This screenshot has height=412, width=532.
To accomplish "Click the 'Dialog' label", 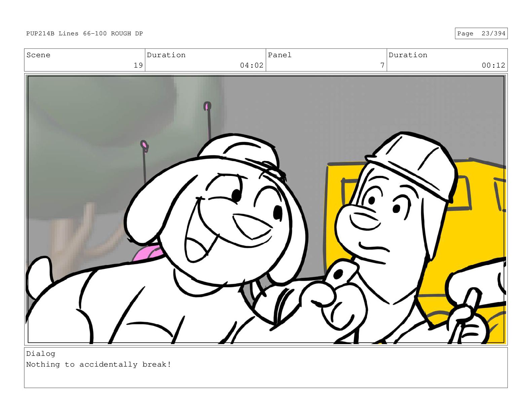I will coord(41,354).
